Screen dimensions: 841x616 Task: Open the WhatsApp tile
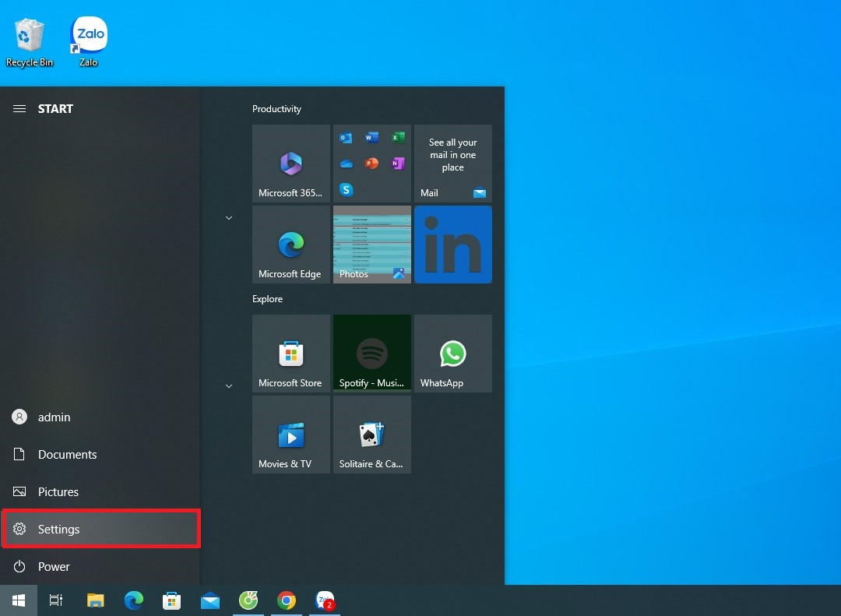click(x=453, y=354)
